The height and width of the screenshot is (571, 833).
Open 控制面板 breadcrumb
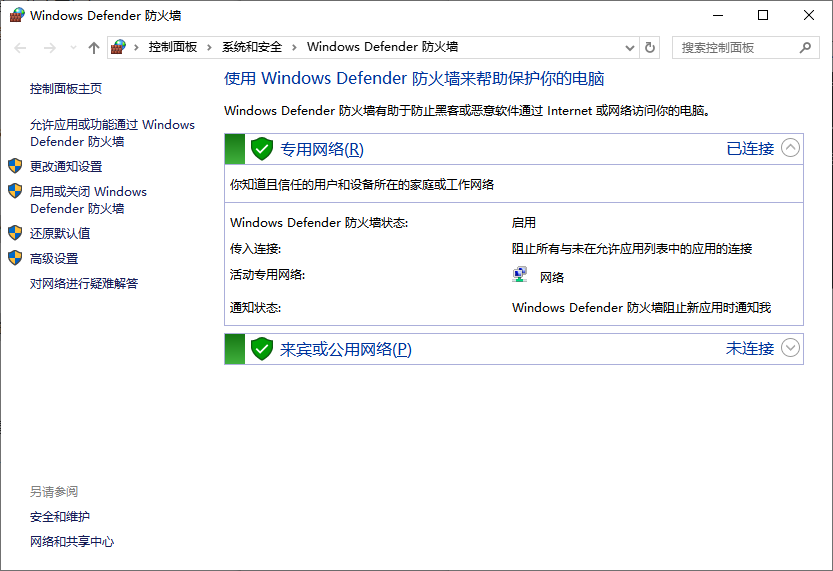pos(173,47)
